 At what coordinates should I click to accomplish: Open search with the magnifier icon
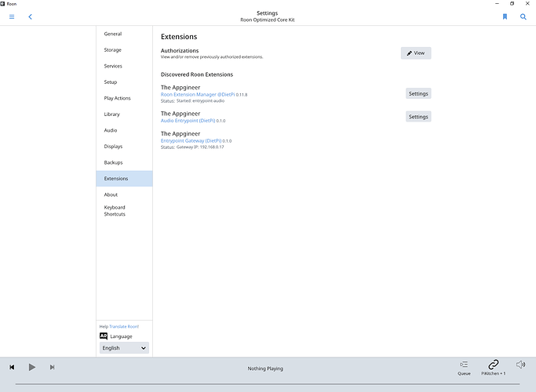[x=523, y=16]
